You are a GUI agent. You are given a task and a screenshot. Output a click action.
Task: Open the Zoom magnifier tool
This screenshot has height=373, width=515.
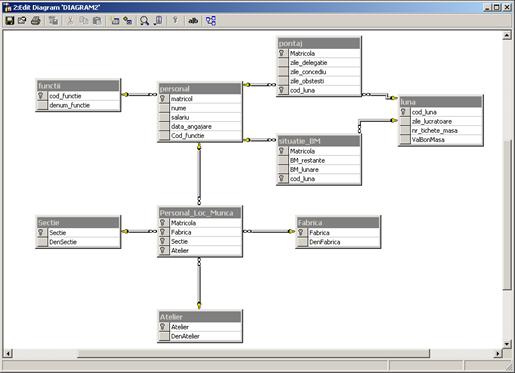(144, 21)
